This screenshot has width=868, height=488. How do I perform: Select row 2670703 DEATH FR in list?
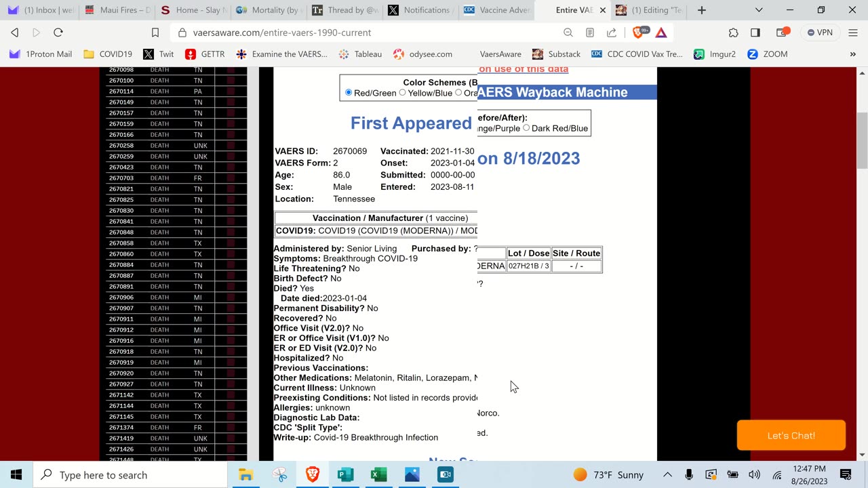point(176,178)
